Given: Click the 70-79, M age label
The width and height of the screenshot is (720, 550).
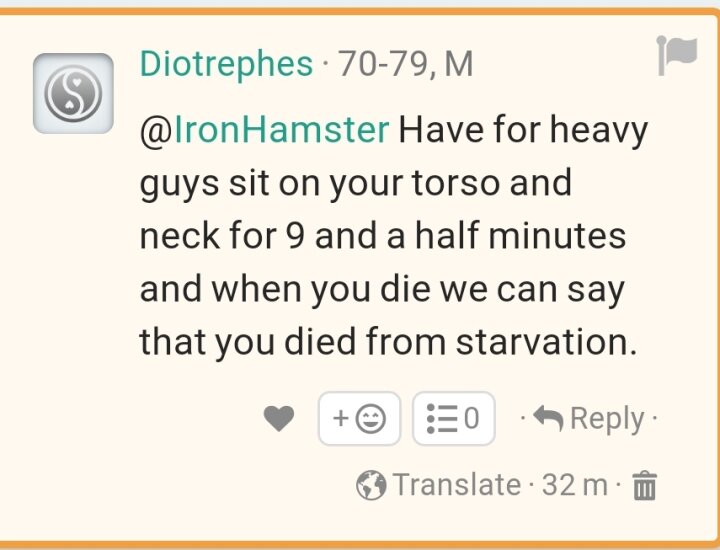Looking at the screenshot, I should 405,64.
